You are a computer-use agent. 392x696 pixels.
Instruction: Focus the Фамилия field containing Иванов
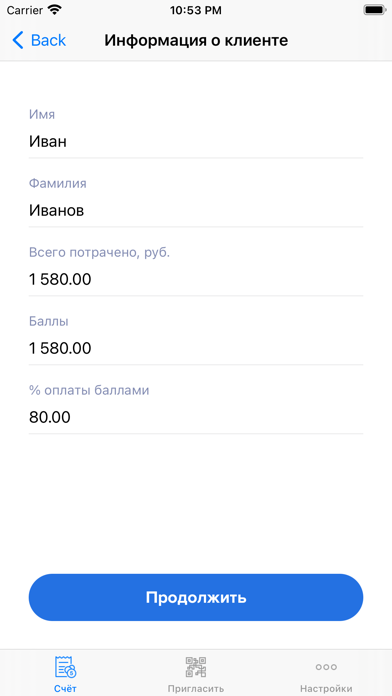[196, 211]
